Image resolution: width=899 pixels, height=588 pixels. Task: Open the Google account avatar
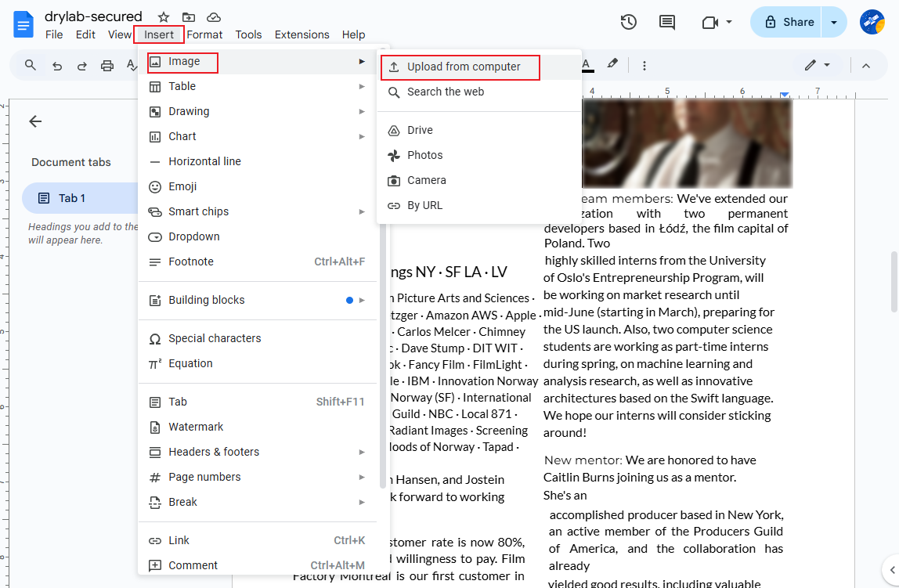point(872,23)
